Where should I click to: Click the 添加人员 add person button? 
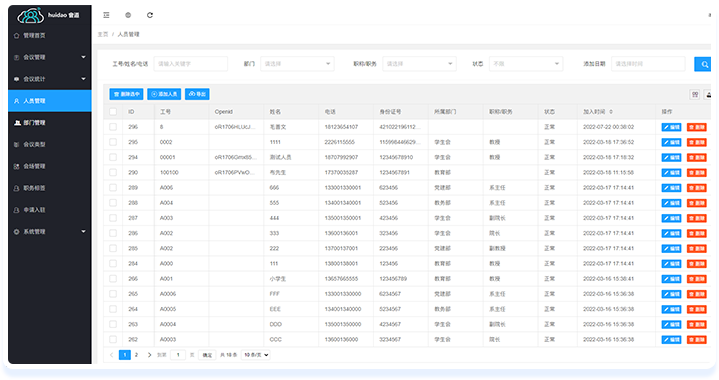pyautogui.click(x=164, y=94)
